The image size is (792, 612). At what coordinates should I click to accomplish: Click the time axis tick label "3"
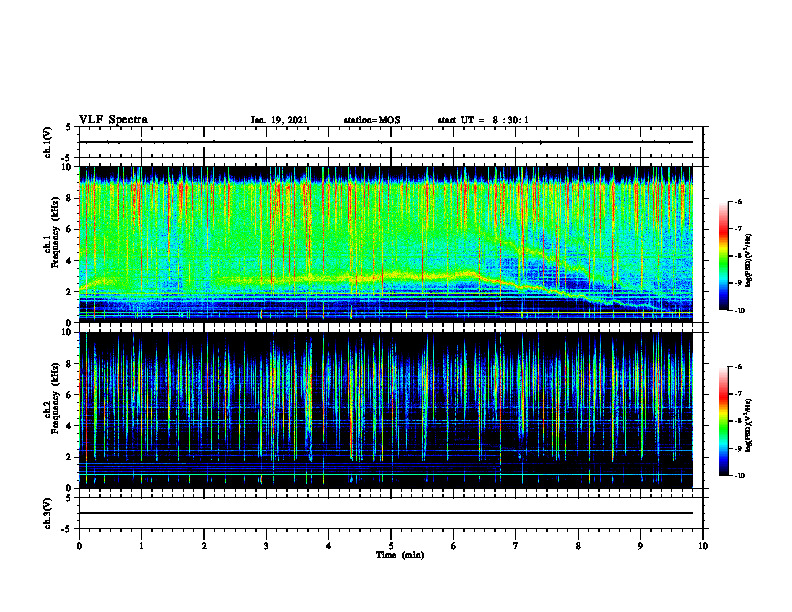(x=266, y=546)
